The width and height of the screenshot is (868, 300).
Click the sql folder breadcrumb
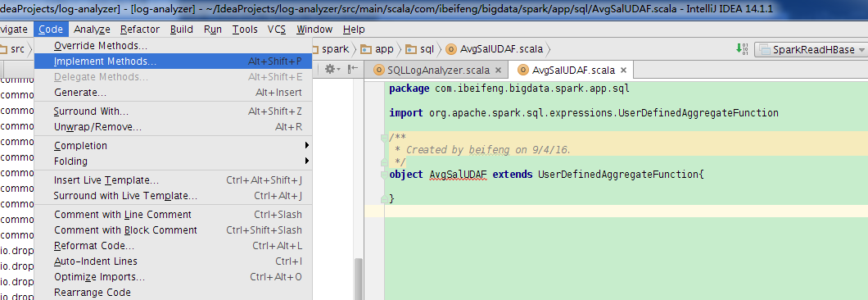pyautogui.click(x=419, y=49)
